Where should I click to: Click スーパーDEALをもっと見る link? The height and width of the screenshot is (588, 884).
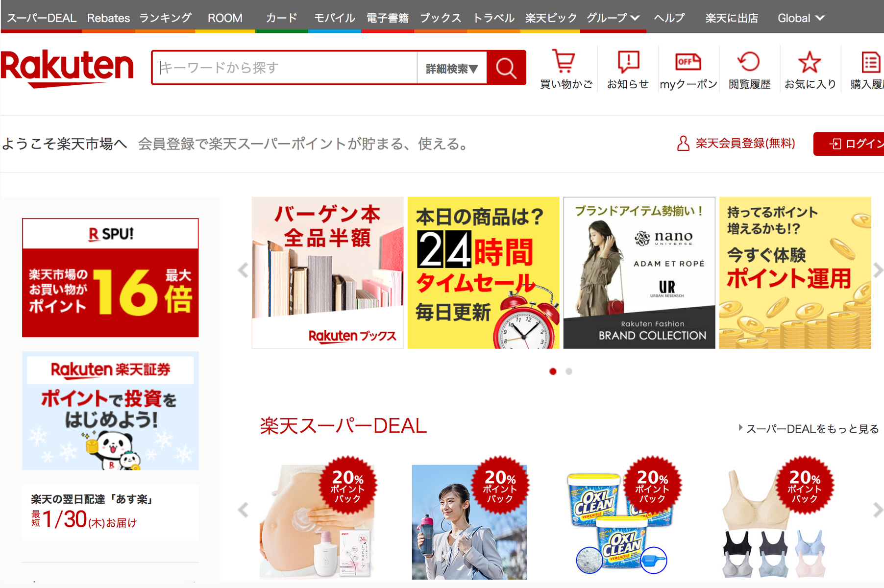812,429
